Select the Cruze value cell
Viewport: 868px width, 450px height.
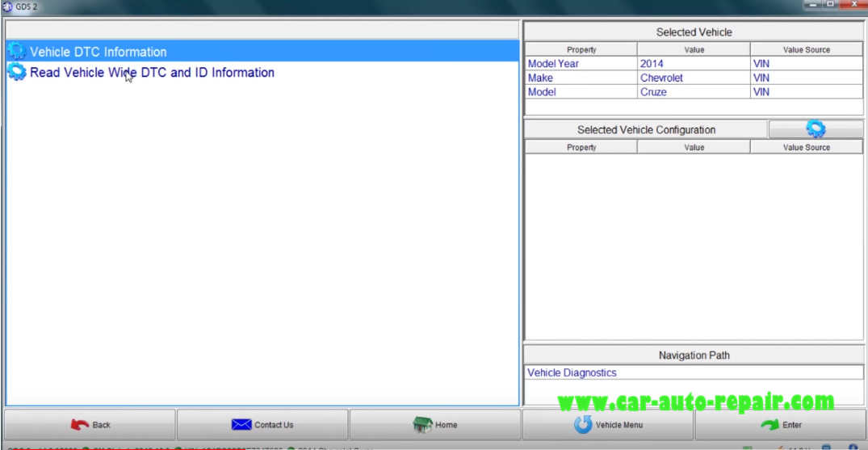coord(694,92)
